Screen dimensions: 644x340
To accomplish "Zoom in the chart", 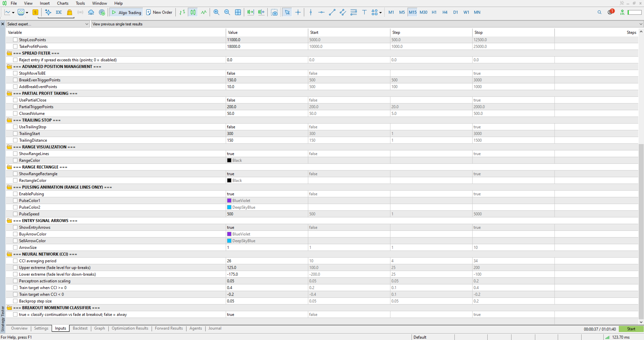I will (216, 12).
